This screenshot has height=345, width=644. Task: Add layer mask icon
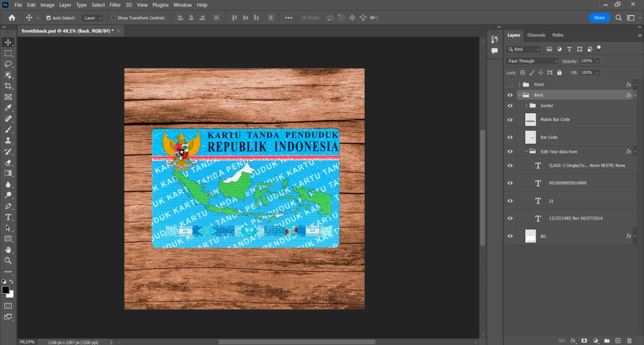coord(584,341)
